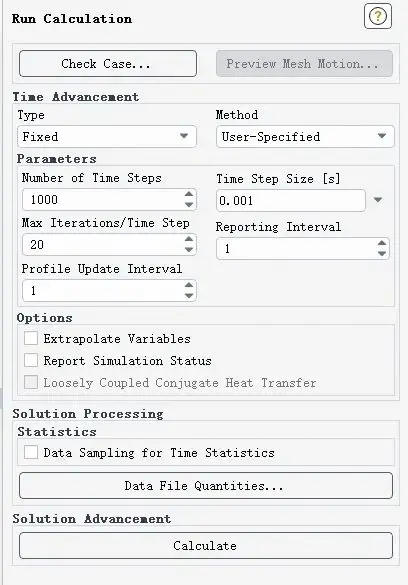Viewport: 408px width, 585px height.
Task: Increase Number of Time Steps with up arrow
Action: click(189, 194)
